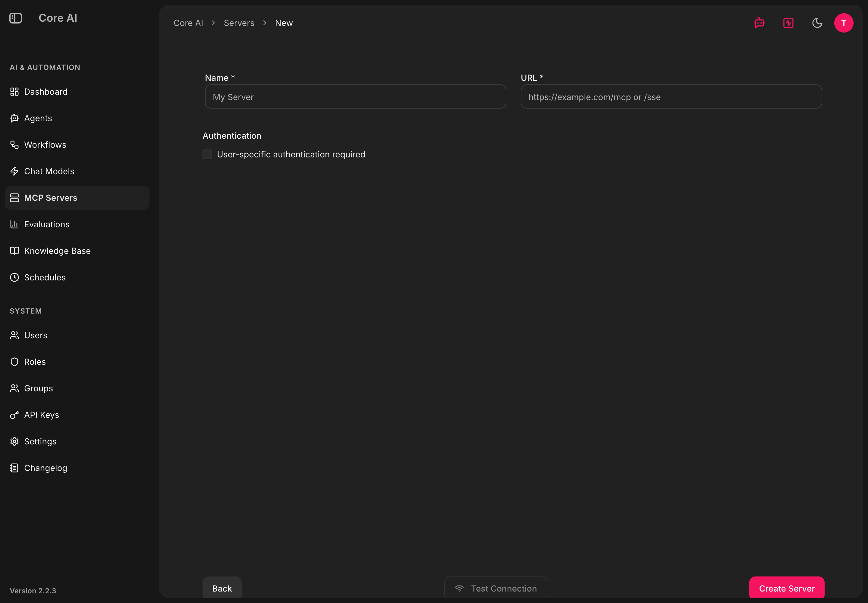Focus the URL input field

[671, 97]
